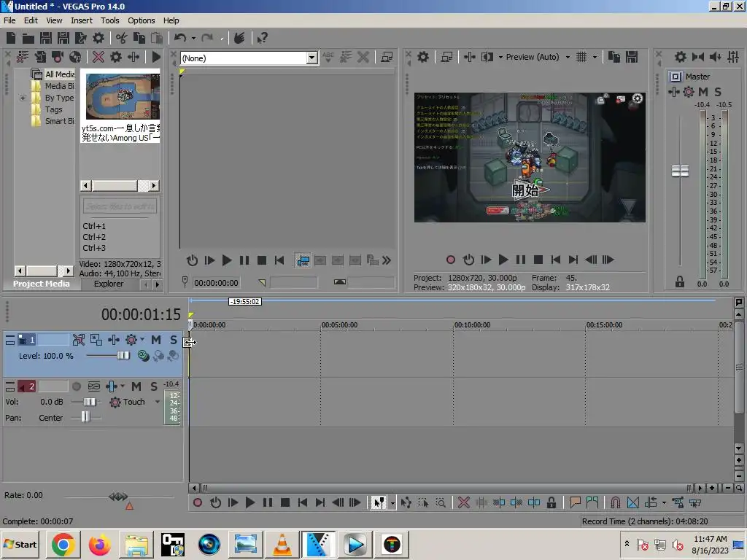The image size is (747, 560).
Task: Click Overlays grid icon in preview
Action: 581,57
